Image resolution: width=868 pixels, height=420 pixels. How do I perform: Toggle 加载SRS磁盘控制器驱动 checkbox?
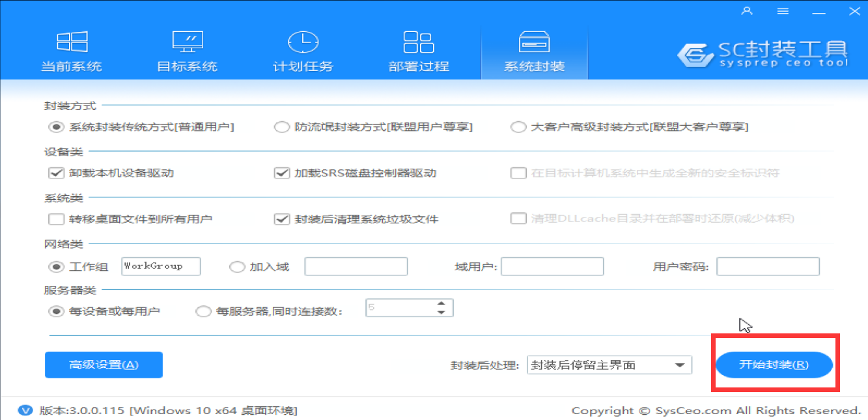281,173
